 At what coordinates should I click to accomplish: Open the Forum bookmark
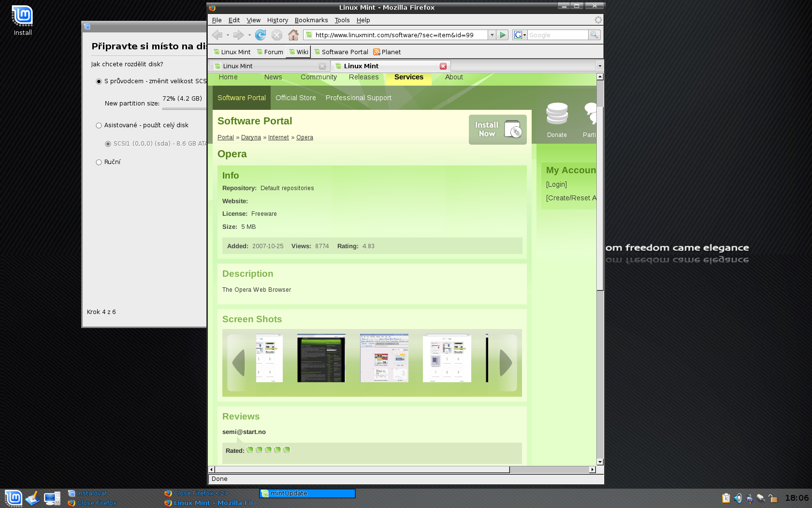click(270, 52)
